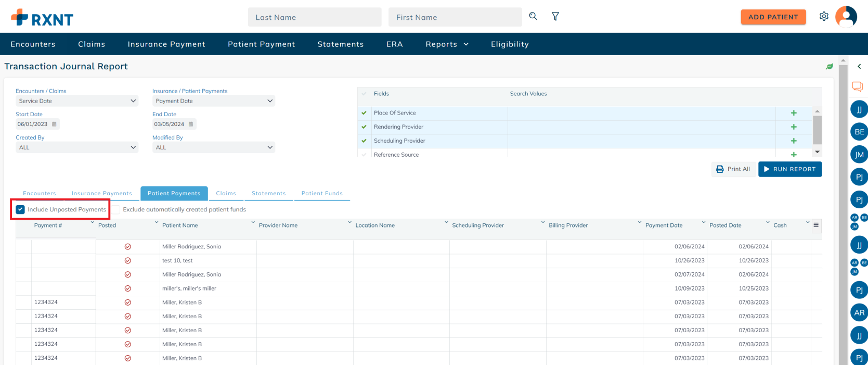The width and height of the screenshot is (868, 365).
Task: Open Insurance Payment navigation item
Action: 166,44
